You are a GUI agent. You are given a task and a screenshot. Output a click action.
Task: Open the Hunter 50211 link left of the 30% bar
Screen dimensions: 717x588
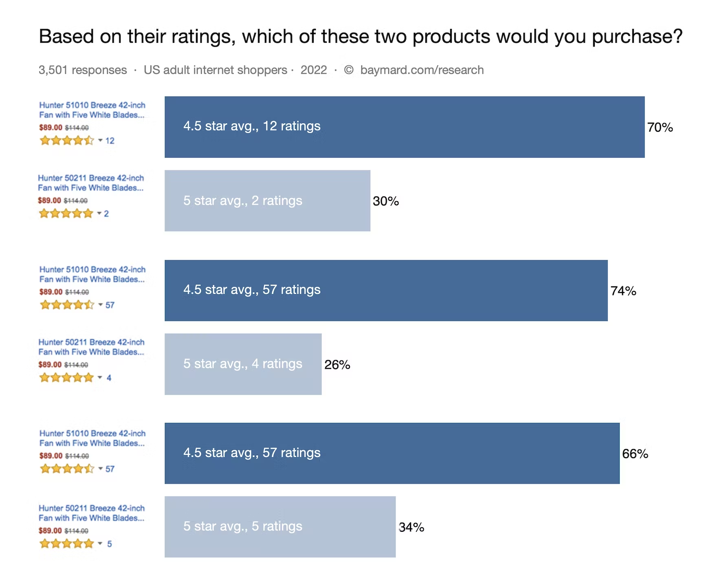91,183
